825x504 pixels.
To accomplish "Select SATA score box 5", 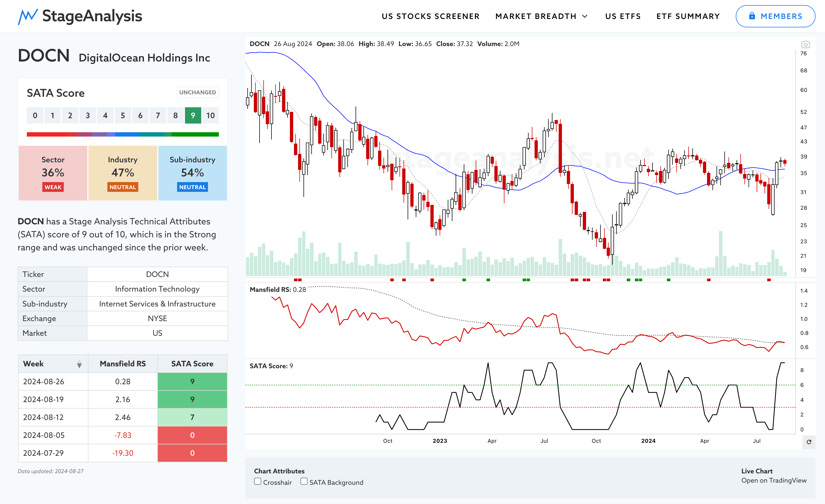I will coord(123,115).
